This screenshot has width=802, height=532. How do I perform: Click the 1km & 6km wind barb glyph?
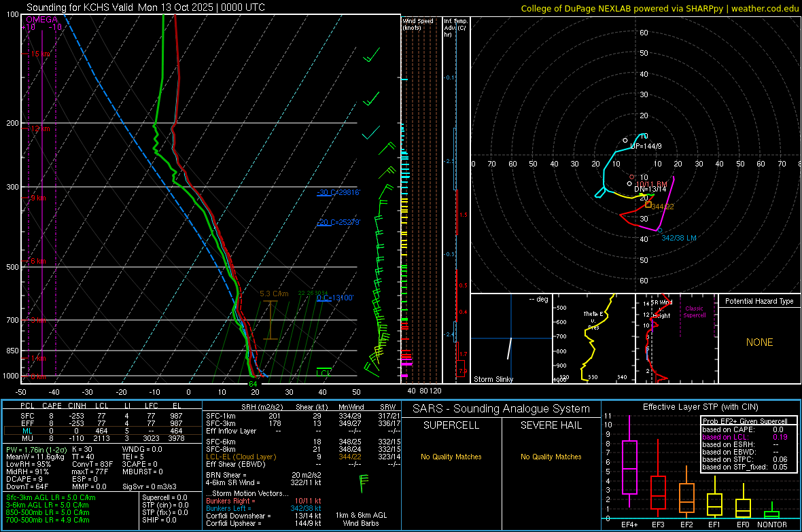pos(364,483)
